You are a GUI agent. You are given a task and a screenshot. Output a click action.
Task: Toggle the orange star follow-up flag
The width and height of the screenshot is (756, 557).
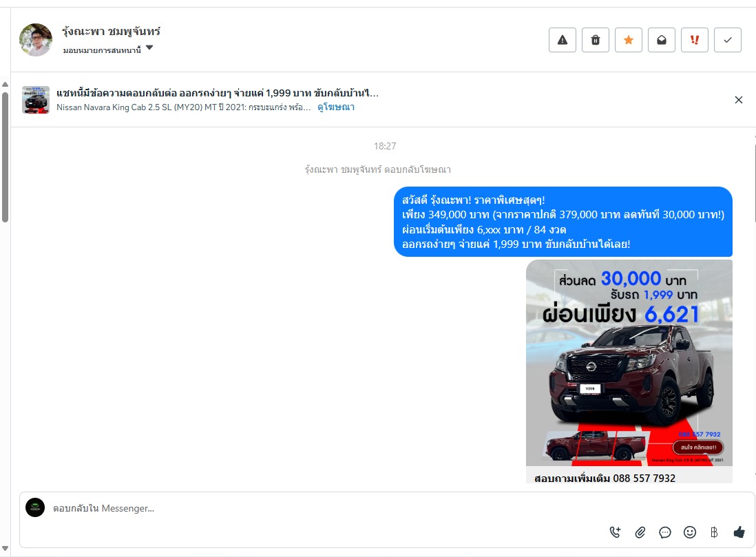click(628, 40)
